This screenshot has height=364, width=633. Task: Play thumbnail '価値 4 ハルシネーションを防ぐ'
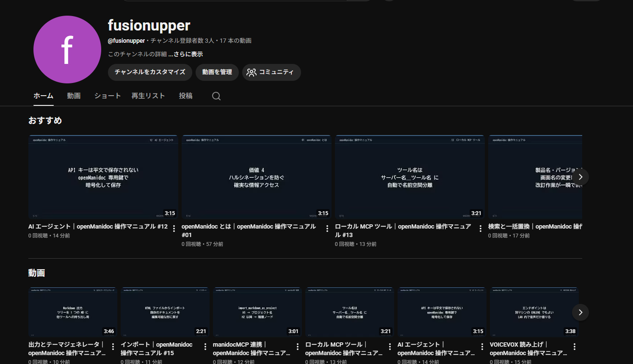point(257,177)
